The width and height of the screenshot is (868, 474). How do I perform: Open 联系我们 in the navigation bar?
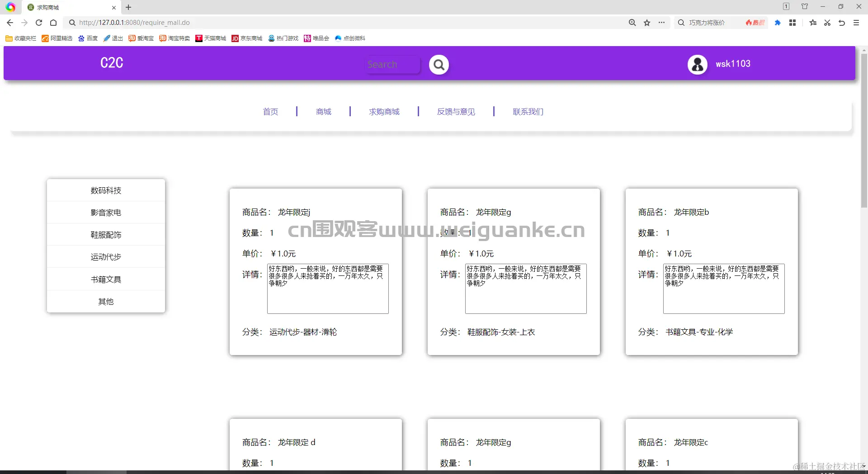(x=528, y=112)
